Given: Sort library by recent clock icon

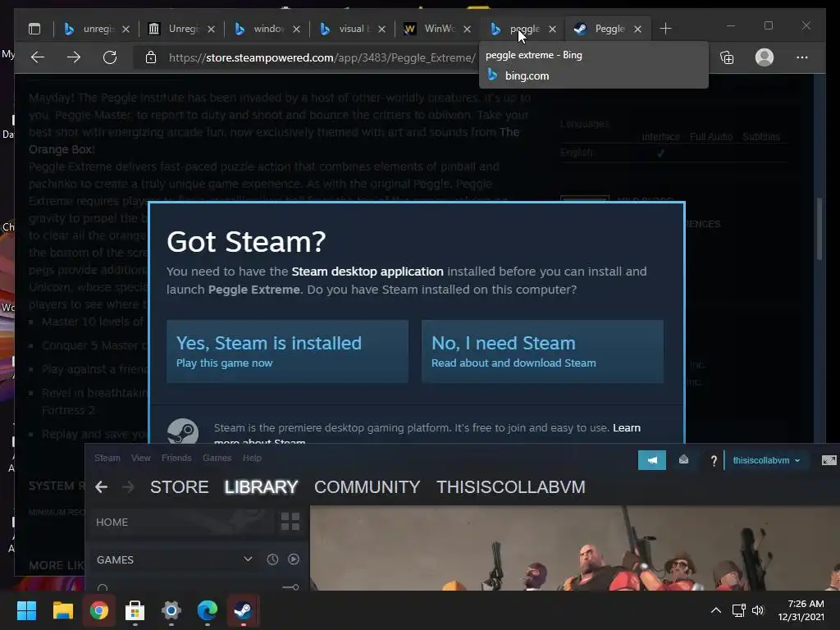Looking at the screenshot, I should [272, 559].
